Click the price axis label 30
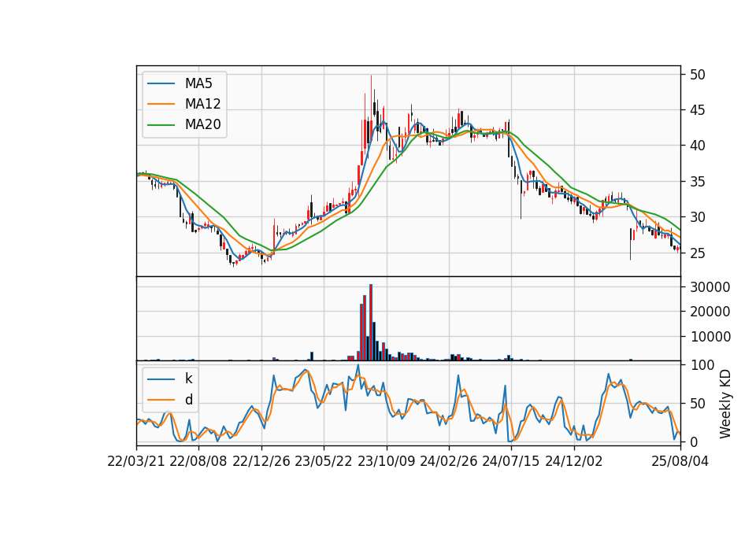 [x=697, y=217]
